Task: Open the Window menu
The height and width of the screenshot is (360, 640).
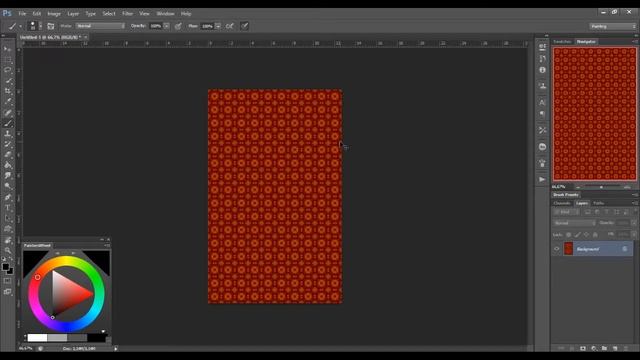Action: coord(165,13)
